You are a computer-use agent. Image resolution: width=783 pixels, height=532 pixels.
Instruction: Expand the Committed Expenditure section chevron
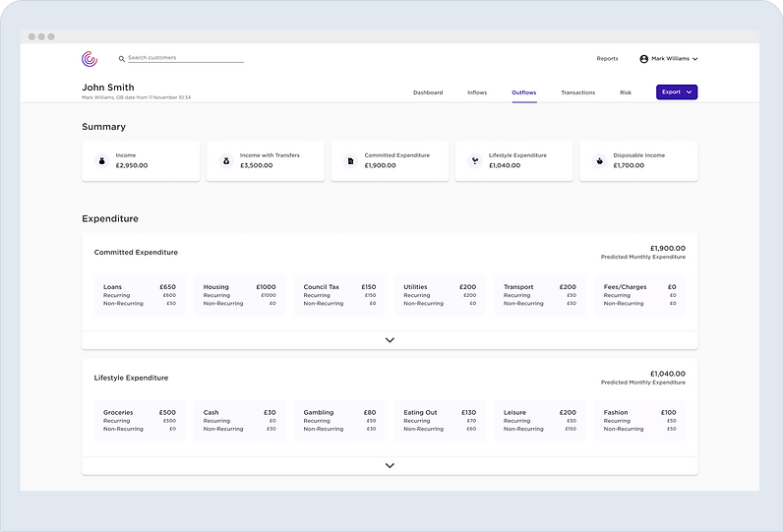click(390, 340)
